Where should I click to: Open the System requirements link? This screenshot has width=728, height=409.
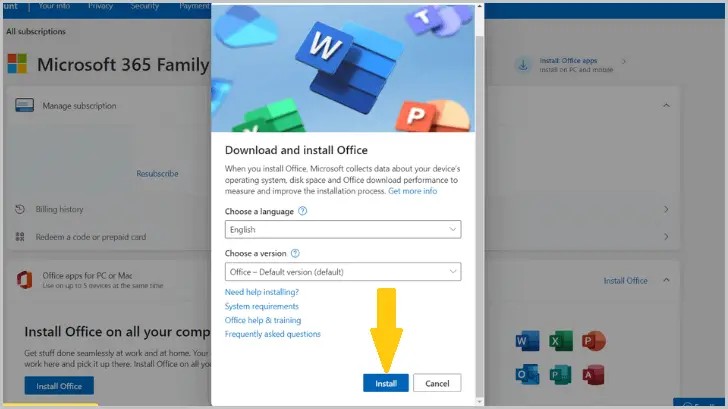click(261, 306)
